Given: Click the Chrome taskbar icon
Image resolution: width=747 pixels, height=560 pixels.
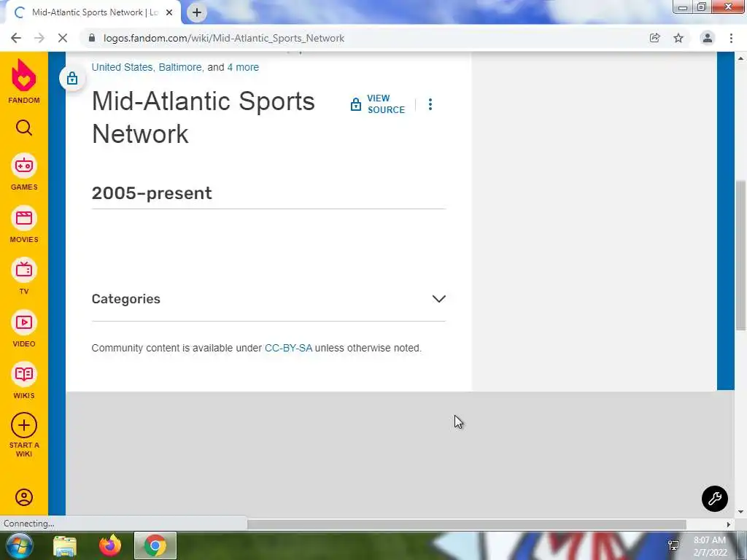Looking at the screenshot, I should [x=155, y=545].
